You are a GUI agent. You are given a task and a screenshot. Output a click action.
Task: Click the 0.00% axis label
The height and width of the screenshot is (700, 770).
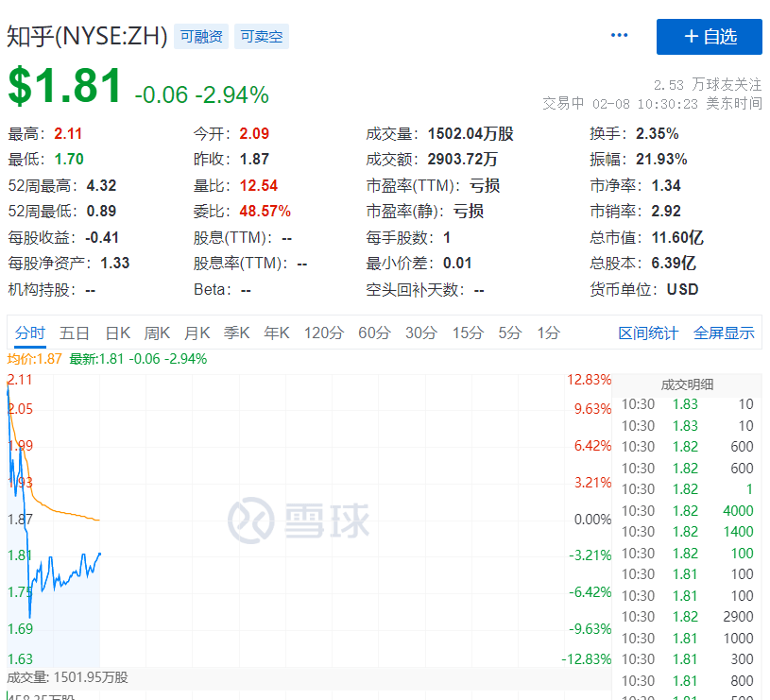592,520
